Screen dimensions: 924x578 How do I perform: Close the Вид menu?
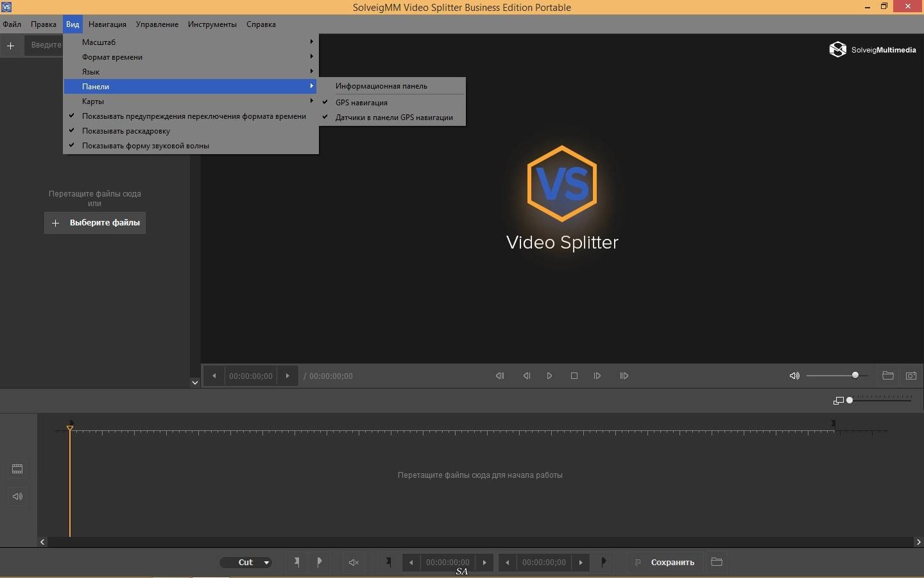click(73, 24)
